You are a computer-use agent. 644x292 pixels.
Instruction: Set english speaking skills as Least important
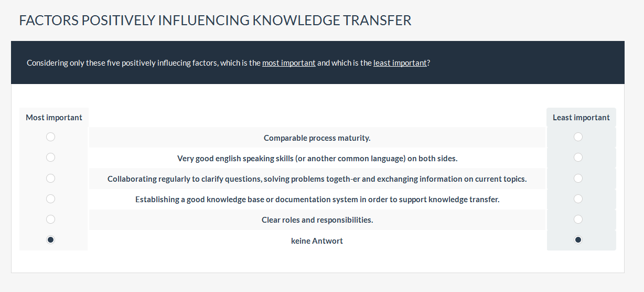[x=578, y=158]
